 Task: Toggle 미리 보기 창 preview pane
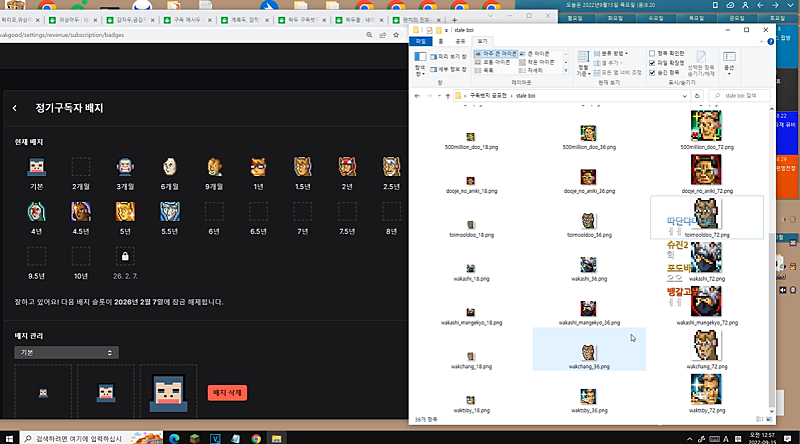pyautogui.click(x=448, y=57)
